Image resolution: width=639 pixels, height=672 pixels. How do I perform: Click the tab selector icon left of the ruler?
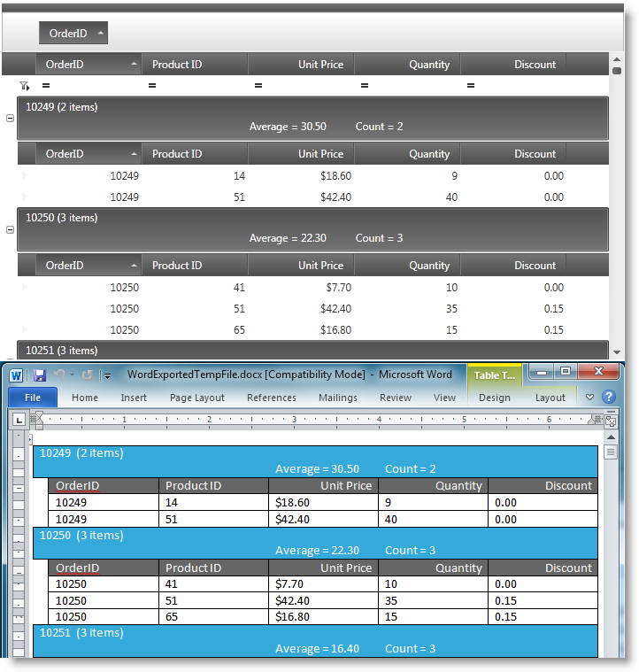pyautogui.click(x=19, y=420)
